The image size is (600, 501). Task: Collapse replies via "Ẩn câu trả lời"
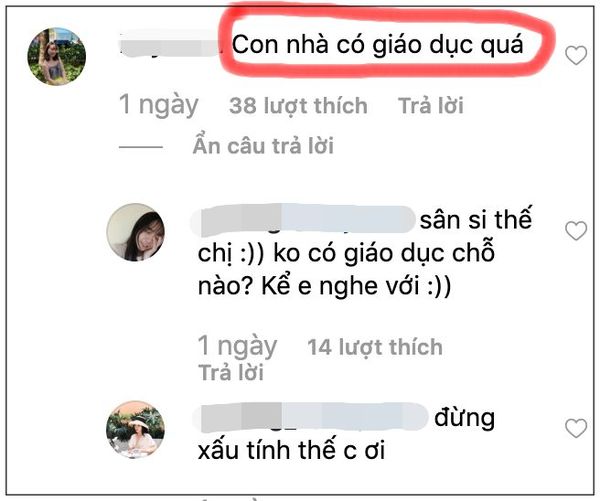click(x=263, y=146)
